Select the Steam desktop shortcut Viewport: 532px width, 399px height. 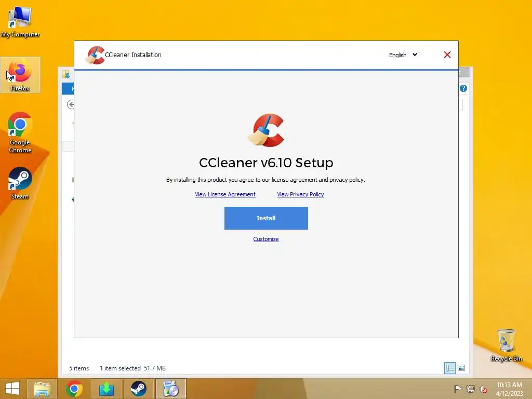pyautogui.click(x=20, y=183)
